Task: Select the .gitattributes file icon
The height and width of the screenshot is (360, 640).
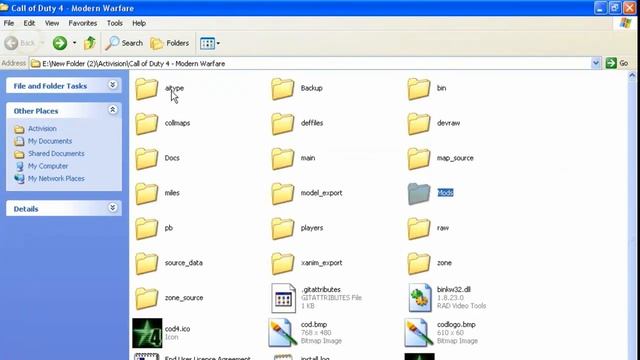Action: pos(283,298)
